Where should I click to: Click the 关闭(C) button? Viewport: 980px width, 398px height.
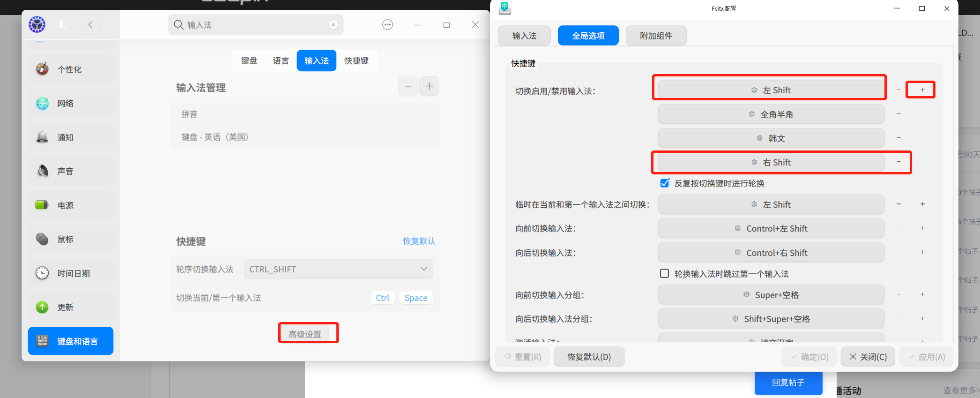(868, 357)
